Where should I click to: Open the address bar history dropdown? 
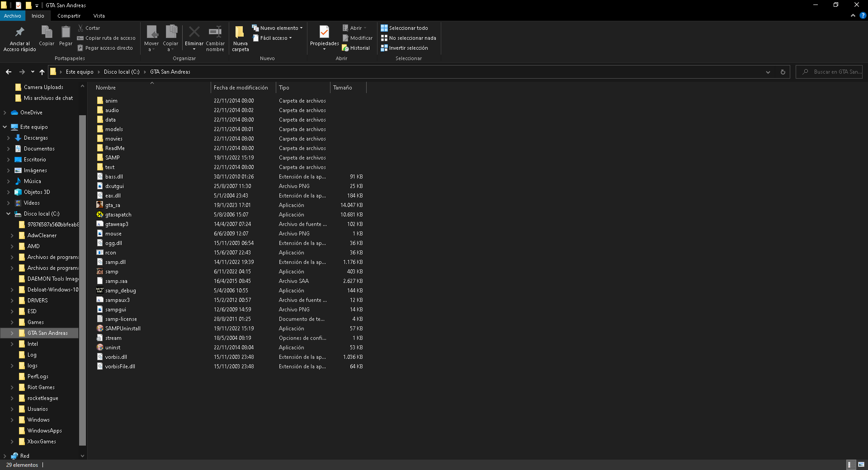(768, 72)
